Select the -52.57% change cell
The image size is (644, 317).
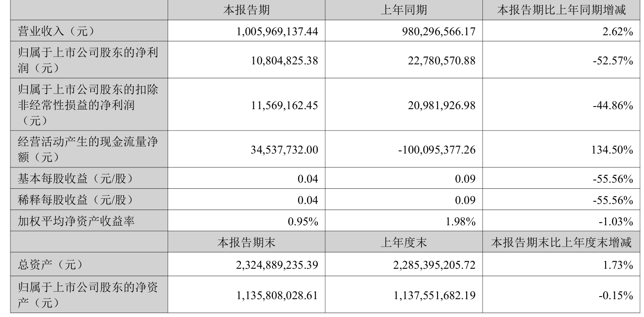[613, 60]
